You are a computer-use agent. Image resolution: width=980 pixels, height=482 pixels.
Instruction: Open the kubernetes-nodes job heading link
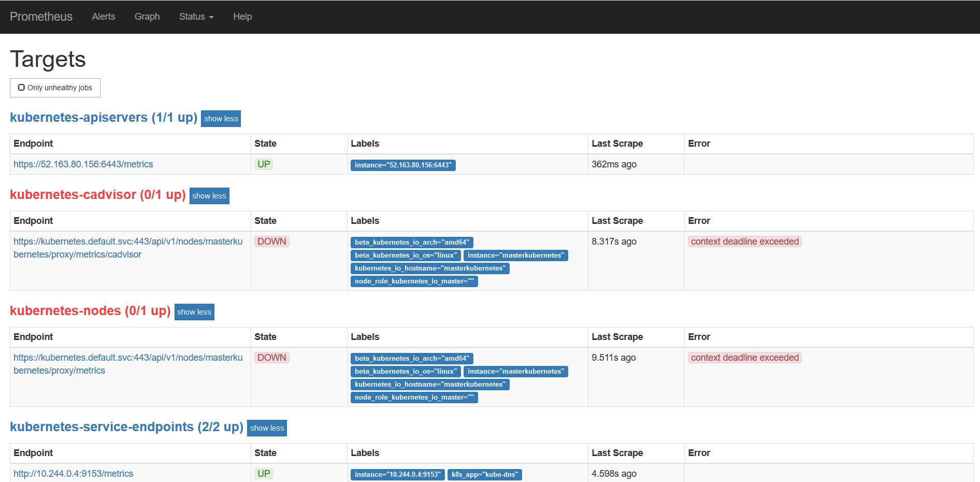click(x=90, y=311)
